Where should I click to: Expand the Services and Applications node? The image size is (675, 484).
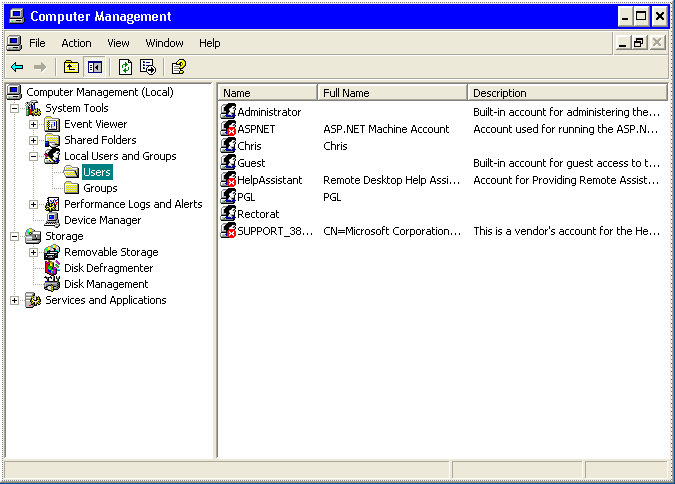(x=15, y=300)
